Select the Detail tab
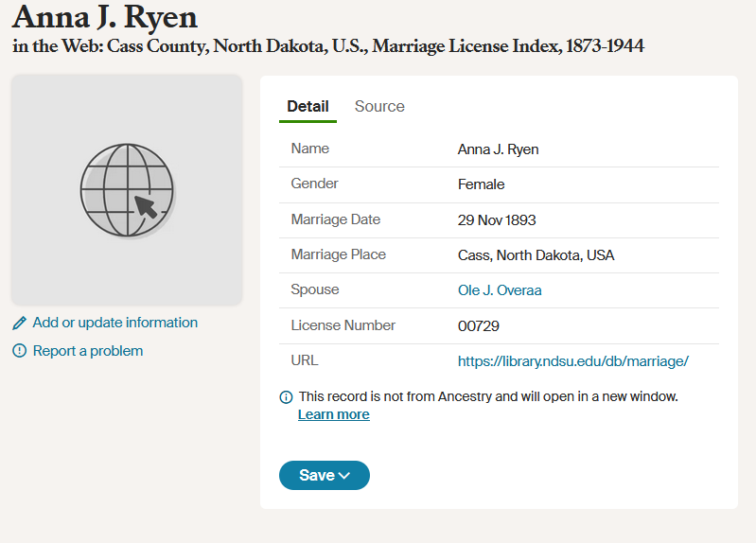Image resolution: width=756 pixels, height=543 pixels. (308, 106)
